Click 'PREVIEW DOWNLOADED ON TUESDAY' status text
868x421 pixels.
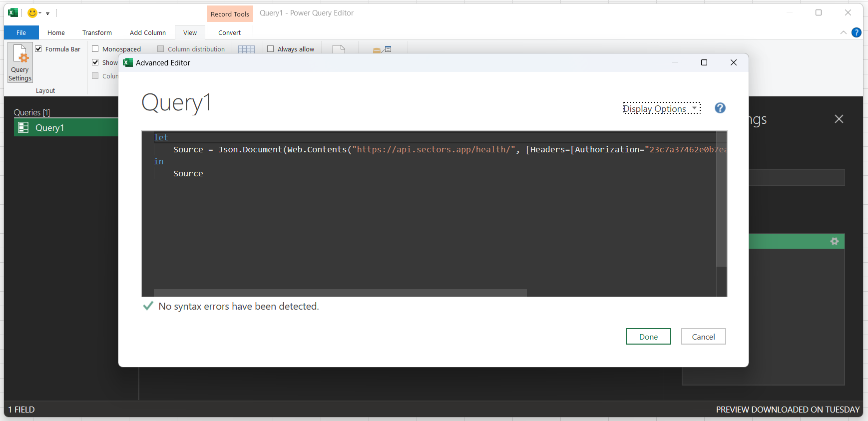click(x=788, y=410)
